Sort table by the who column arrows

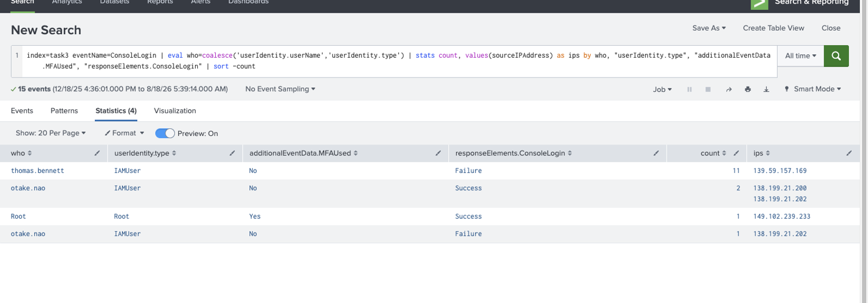pyautogui.click(x=30, y=153)
